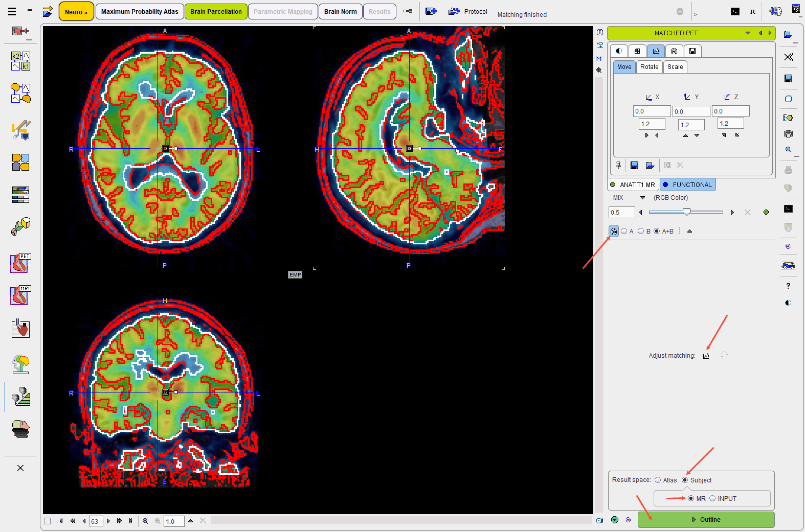Screen dimensions: 805x532
Task: Open the console icon in right toolbar
Action: point(788,209)
